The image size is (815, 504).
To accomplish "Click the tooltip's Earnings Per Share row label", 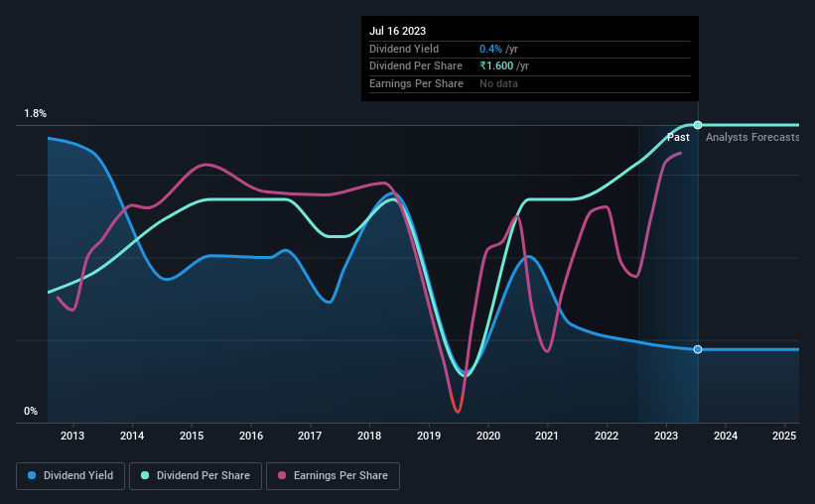I will 416,83.
